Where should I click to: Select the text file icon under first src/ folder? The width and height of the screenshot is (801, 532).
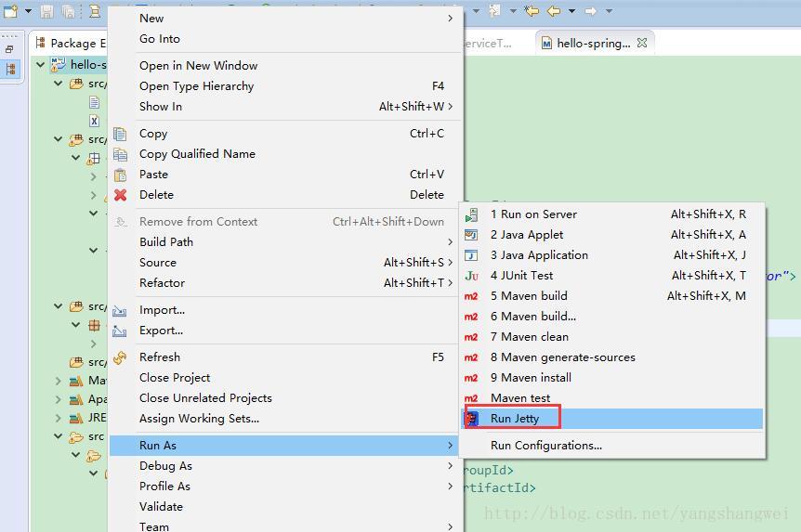(x=94, y=103)
